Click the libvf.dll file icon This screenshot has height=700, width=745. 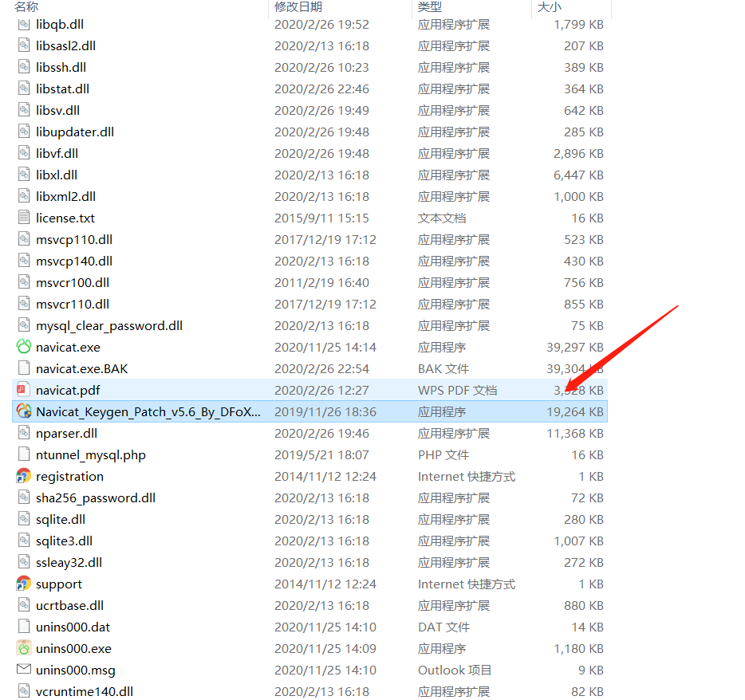click(24, 153)
